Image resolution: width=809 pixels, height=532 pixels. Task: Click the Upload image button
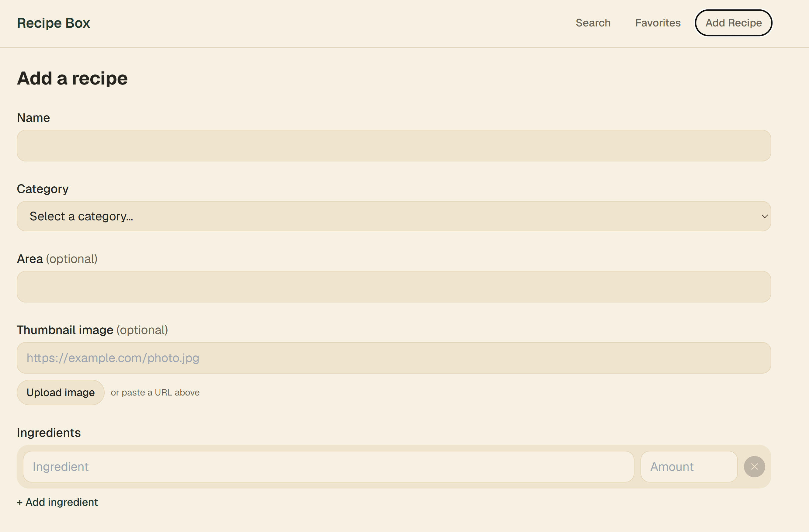tap(61, 392)
